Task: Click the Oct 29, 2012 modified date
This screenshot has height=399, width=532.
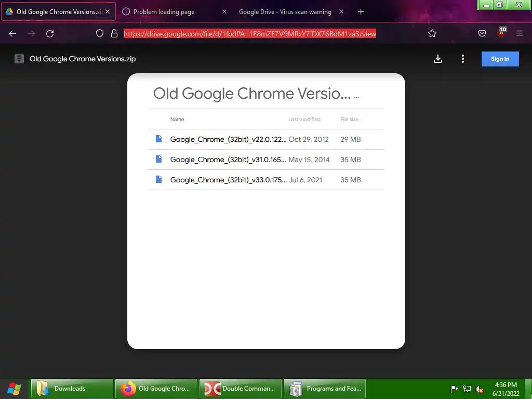Action: point(309,139)
